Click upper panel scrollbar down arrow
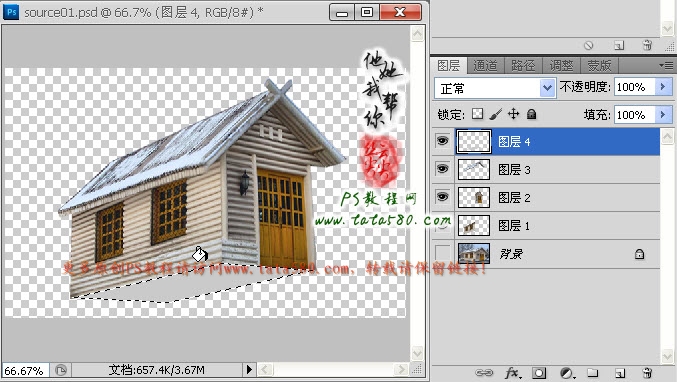 [x=668, y=28]
